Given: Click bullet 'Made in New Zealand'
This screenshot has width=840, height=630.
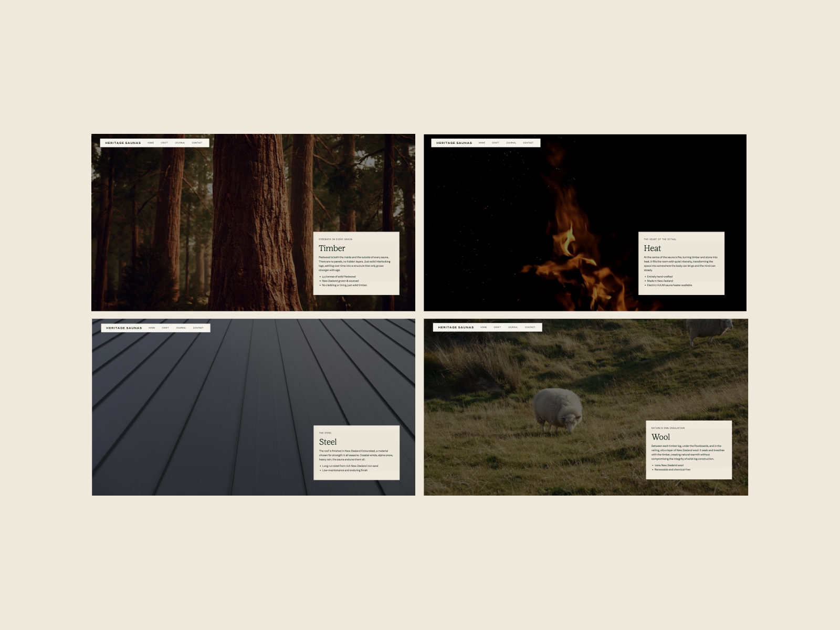Looking at the screenshot, I should (x=660, y=281).
